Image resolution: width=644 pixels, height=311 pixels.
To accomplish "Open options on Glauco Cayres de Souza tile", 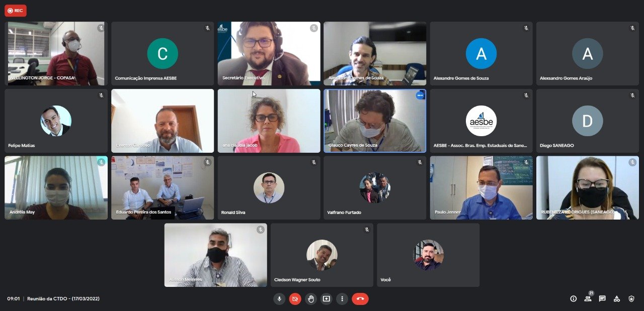I will [420, 95].
